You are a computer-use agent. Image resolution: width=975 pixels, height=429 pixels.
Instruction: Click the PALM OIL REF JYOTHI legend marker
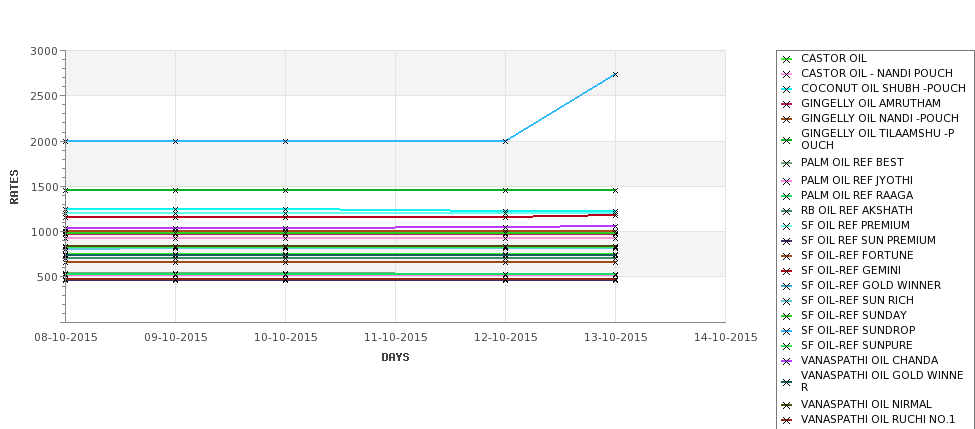[x=787, y=182]
